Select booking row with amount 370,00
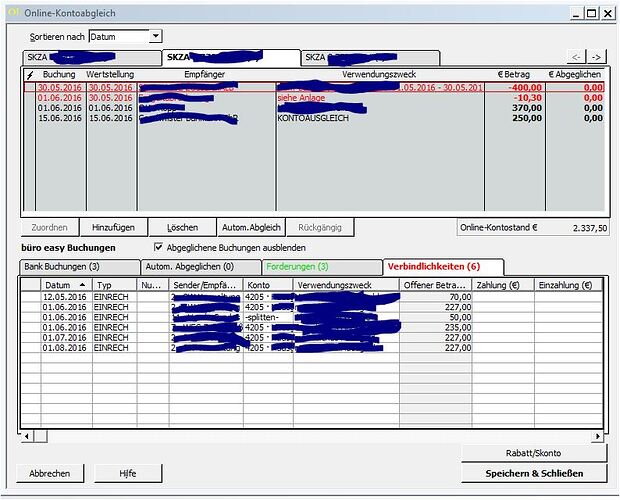The image size is (620, 500). pos(314,108)
